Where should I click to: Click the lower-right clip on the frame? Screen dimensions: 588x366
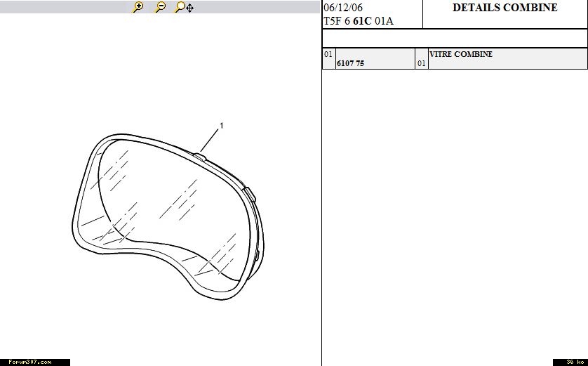(257, 254)
